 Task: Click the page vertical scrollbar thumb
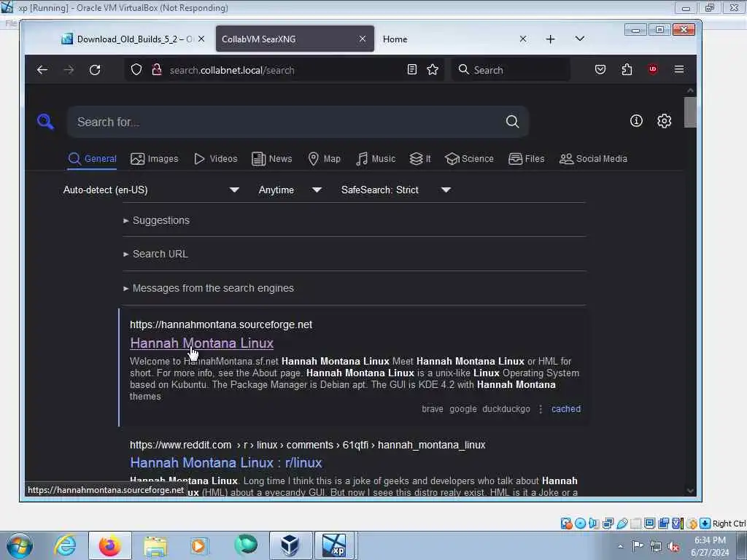[x=690, y=112]
